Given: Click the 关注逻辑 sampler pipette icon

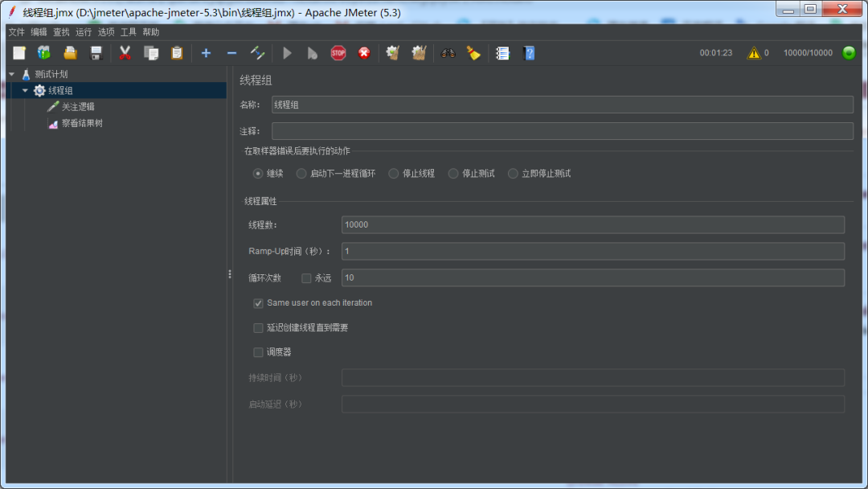Looking at the screenshot, I should [x=53, y=106].
